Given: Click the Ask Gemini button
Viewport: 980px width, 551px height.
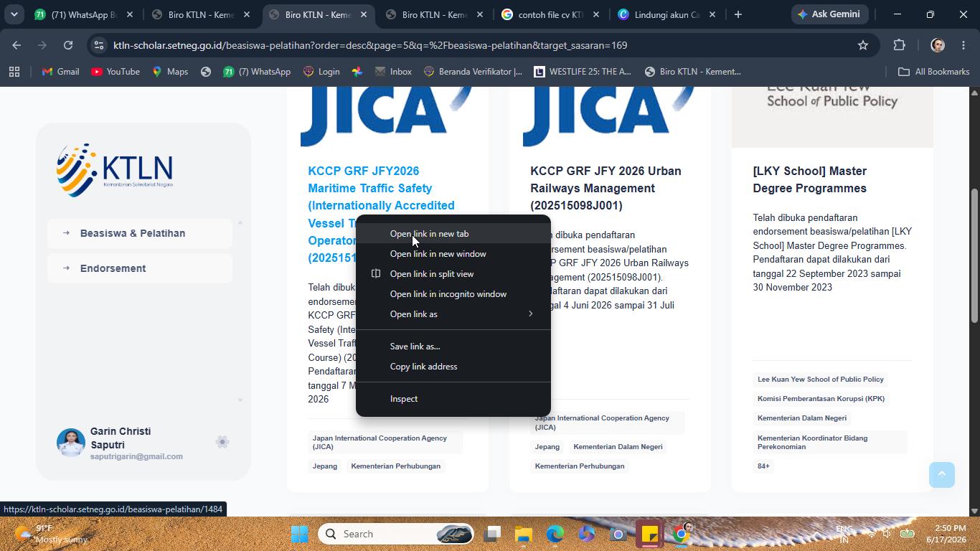Looking at the screenshot, I should pos(829,14).
